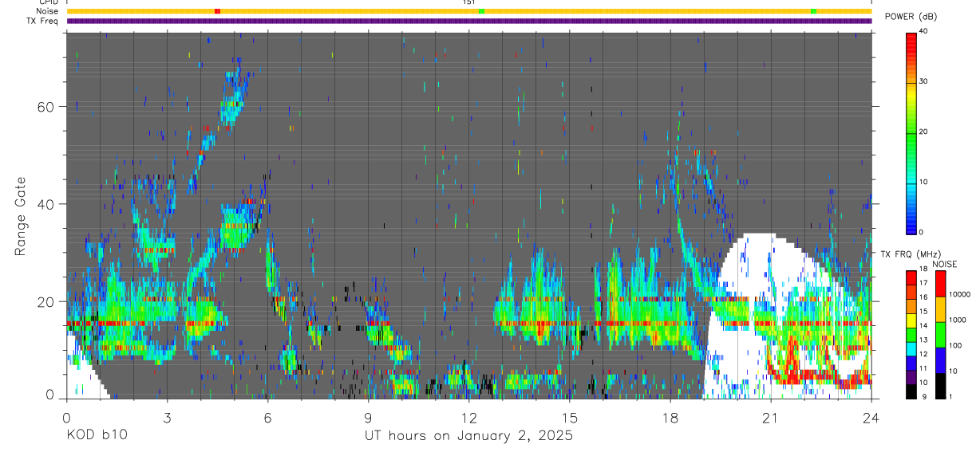Click the 'Noise' row label at top

coord(47,11)
